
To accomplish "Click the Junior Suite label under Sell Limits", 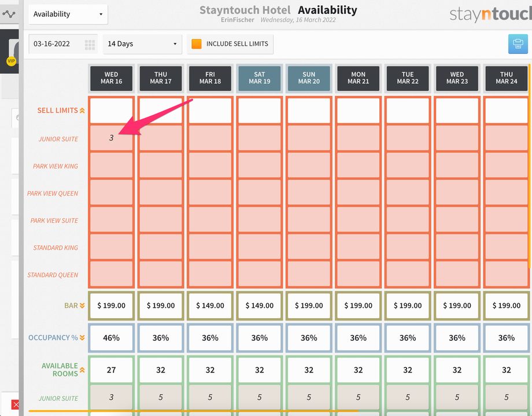I will 58,139.
